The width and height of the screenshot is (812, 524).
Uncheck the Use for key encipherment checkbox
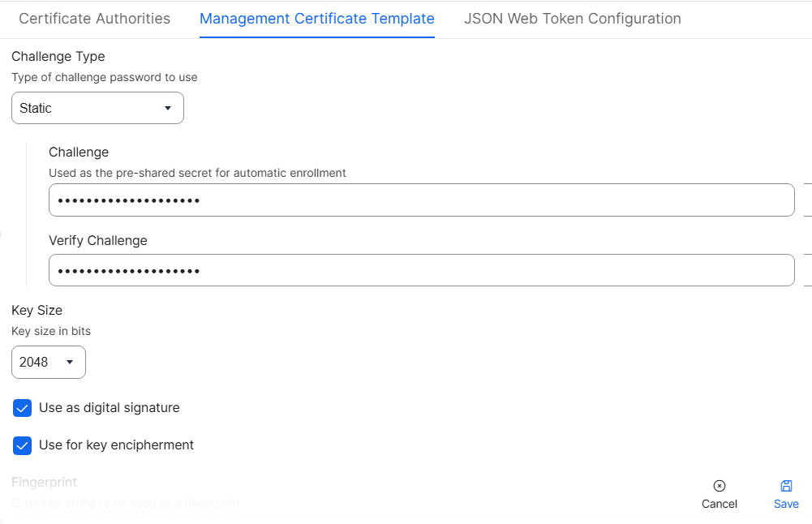pos(23,445)
